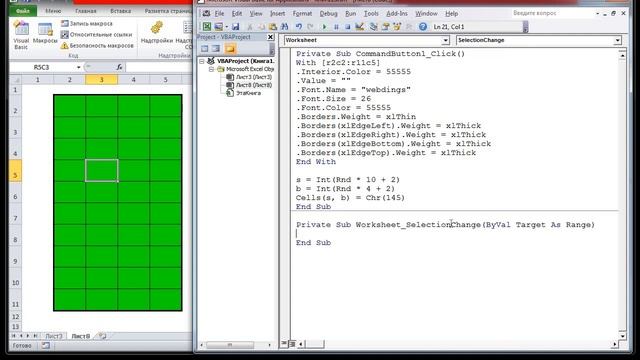This screenshot has width=640, height=360.
Task: Click the Visual Basic button in Excel ribbon
Action: click(21, 35)
